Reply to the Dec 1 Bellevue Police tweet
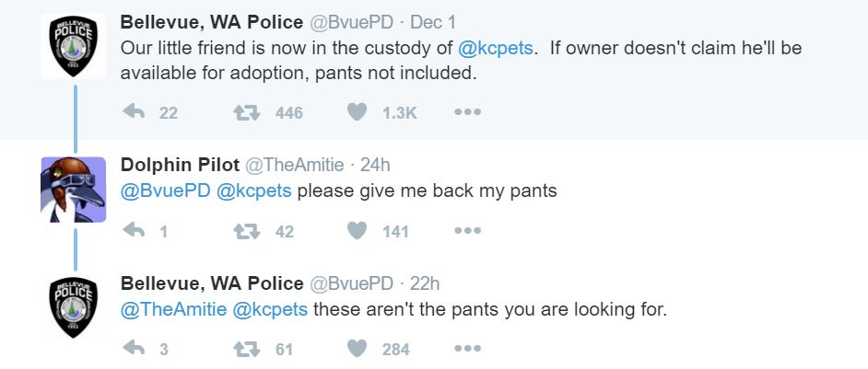This screenshot has width=868, height=369. (135, 112)
